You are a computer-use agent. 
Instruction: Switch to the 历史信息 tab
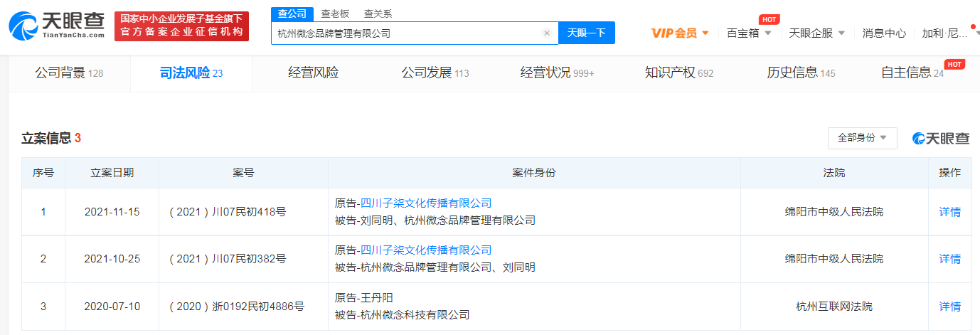point(801,73)
